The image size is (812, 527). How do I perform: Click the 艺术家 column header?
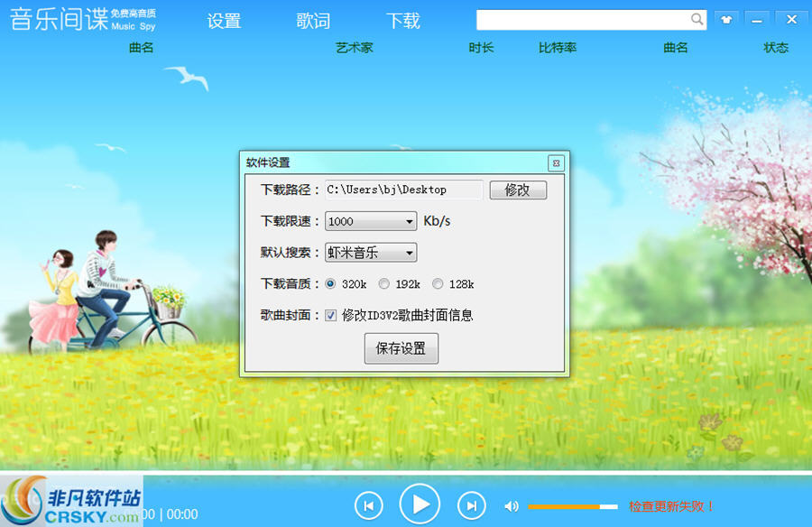355,48
